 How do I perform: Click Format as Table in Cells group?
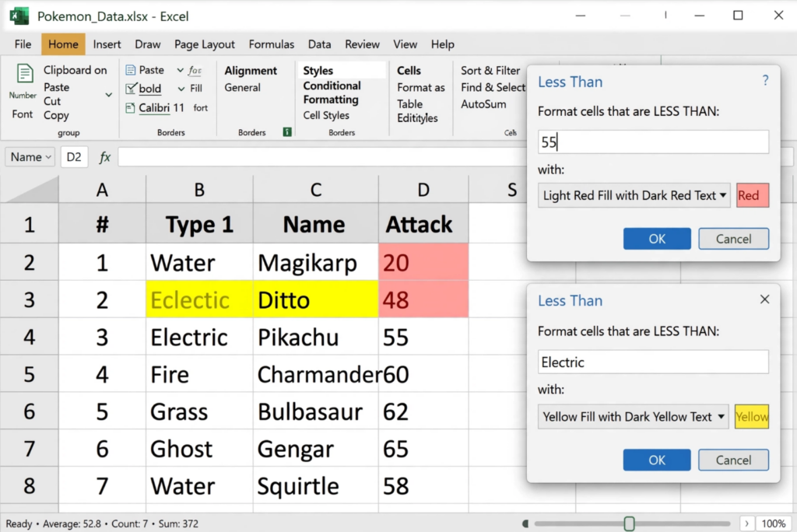click(x=421, y=96)
